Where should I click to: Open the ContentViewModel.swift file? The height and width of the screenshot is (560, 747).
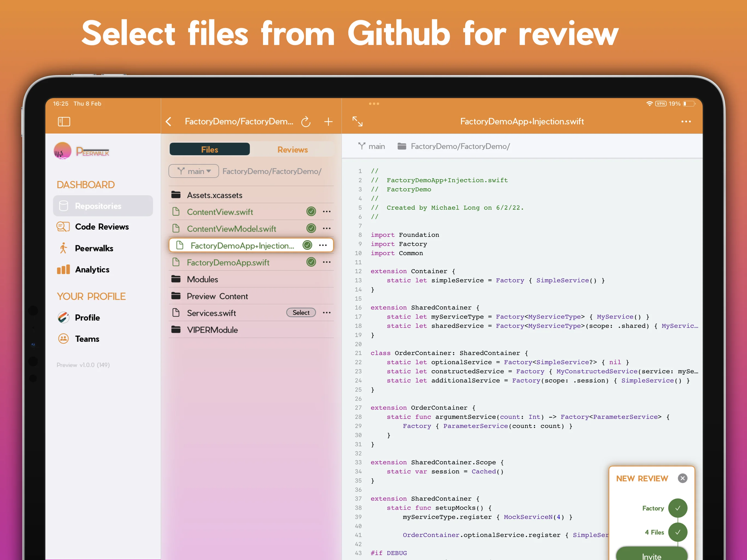coord(232,229)
